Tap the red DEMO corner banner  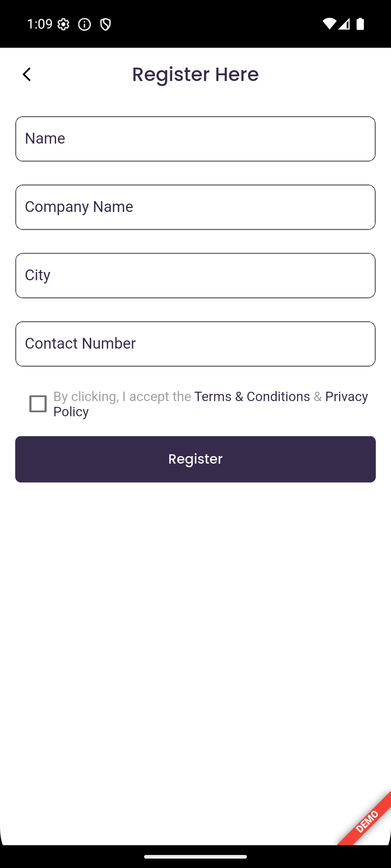(366, 822)
